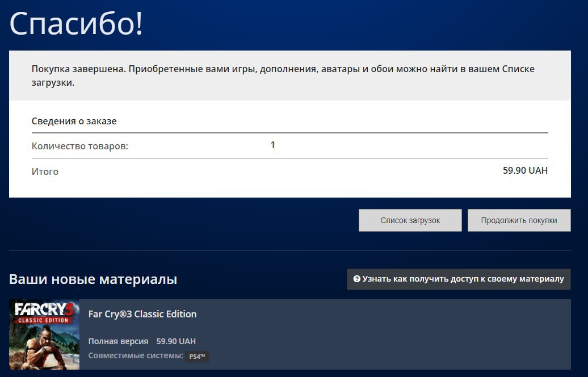Select the Сведения о заказе heading
Viewport: 588px width, 377px height.
point(74,121)
